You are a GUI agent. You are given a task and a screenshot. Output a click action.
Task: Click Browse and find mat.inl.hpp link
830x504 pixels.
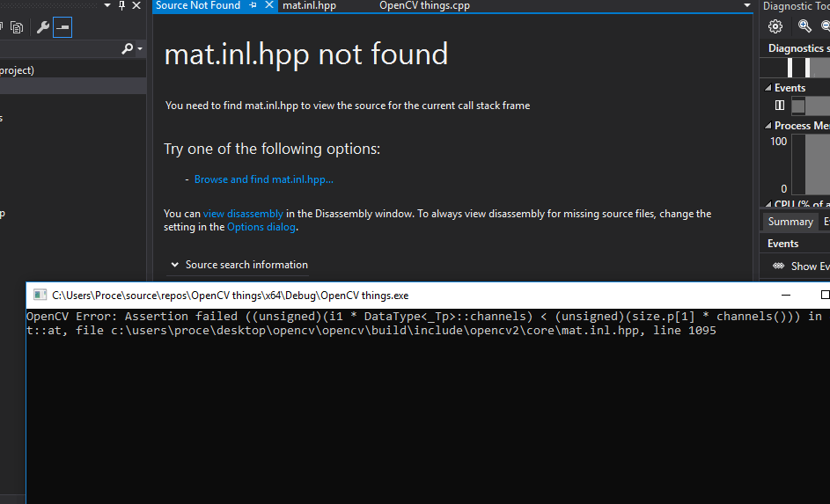pyautogui.click(x=263, y=179)
